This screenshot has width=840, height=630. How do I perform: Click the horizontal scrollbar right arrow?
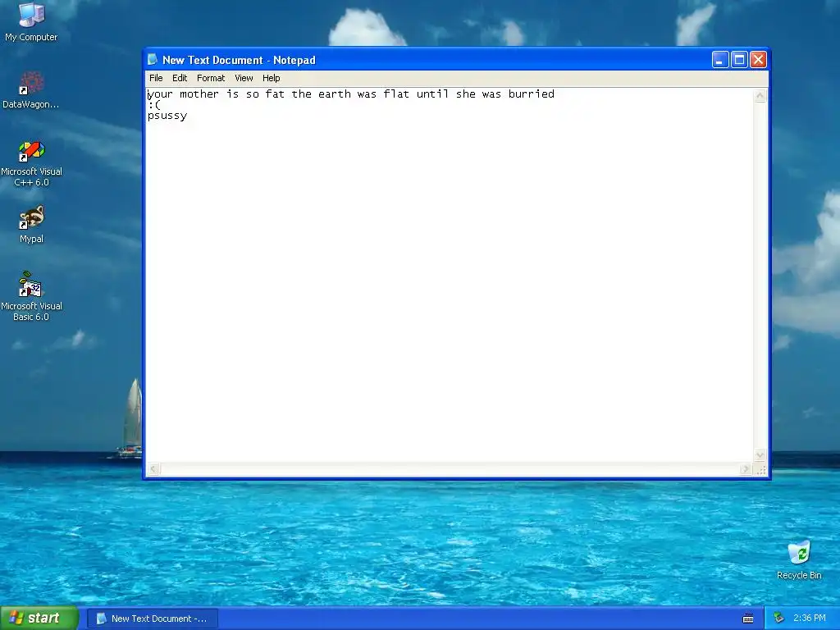(745, 469)
